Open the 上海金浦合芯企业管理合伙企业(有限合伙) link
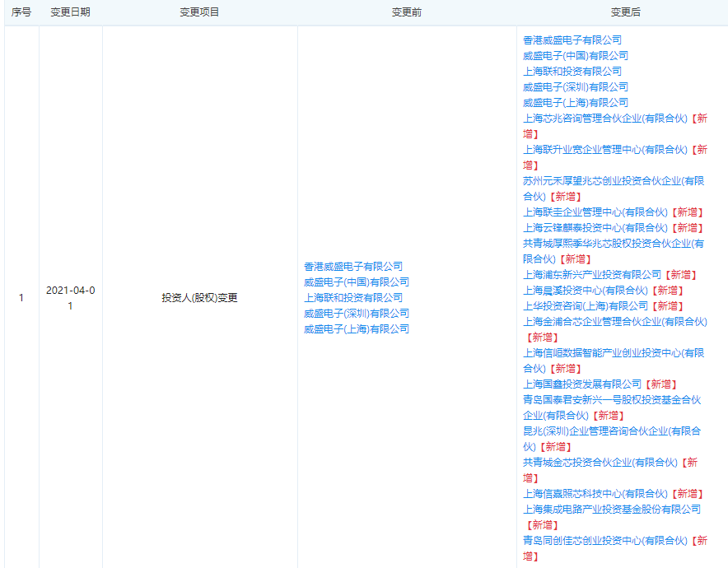Image resolution: width=728 pixels, height=568 pixels. point(614,322)
